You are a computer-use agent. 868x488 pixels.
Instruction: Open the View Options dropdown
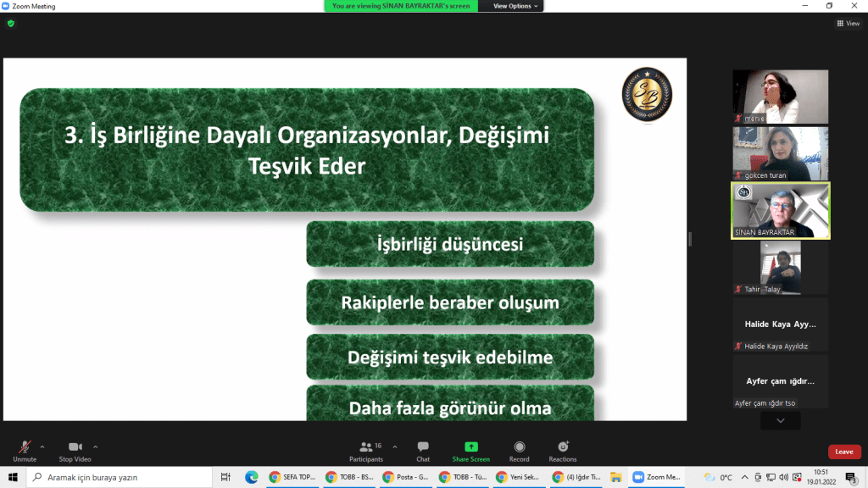click(x=512, y=6)
